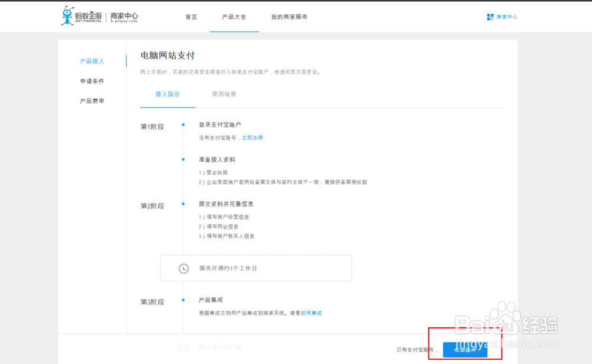Image resolution: width=592 pixels, height=364 pixels.
Task: Click the clock icon in the service timeline
Action: [184, 268]
